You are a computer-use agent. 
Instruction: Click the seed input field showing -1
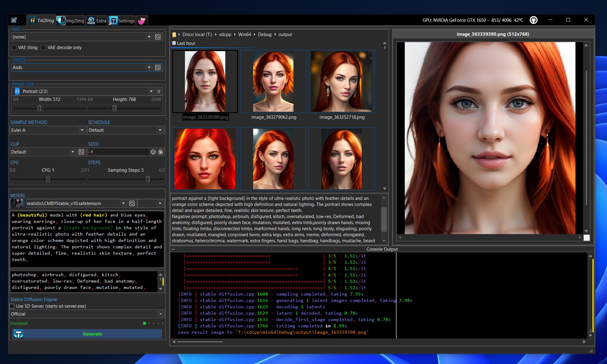click(x=119, y=152)
